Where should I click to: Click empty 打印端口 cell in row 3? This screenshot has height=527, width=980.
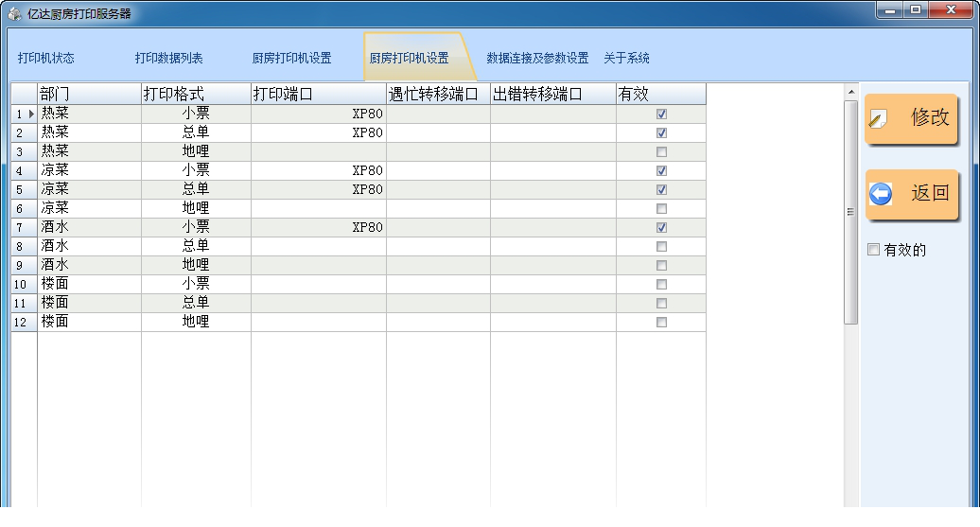[319, 152]
